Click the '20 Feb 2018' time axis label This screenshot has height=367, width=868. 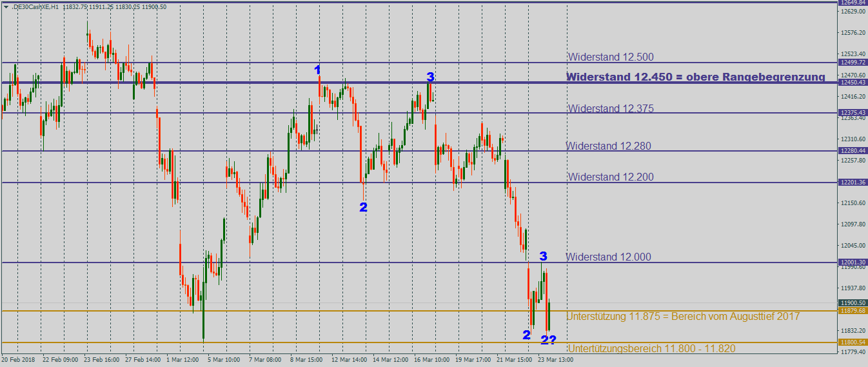click(x=18, y=360)
